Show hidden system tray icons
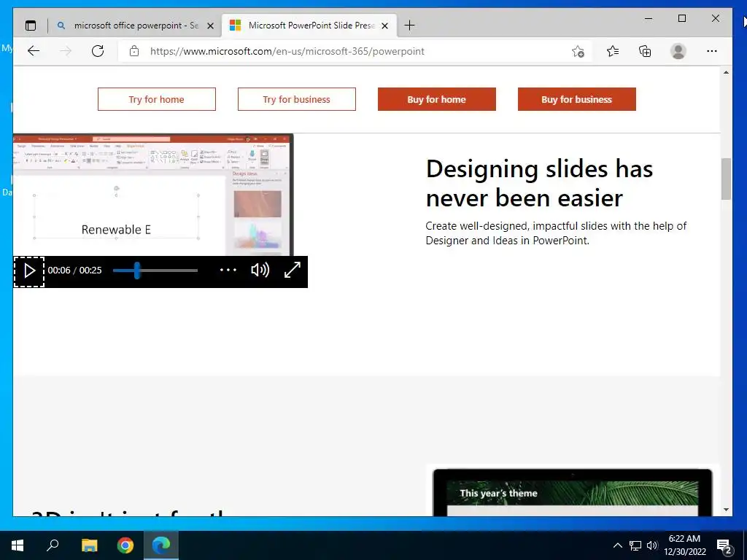 (x=617, y=545)
